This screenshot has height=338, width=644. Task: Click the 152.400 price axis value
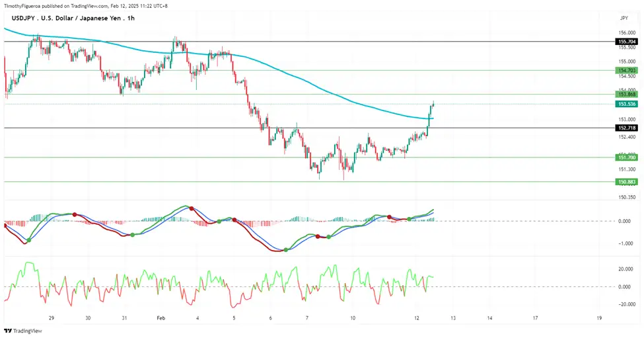[627, 136]
